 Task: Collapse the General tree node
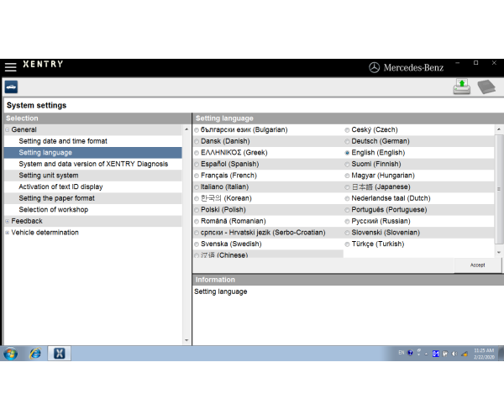(x=8, y=130)
